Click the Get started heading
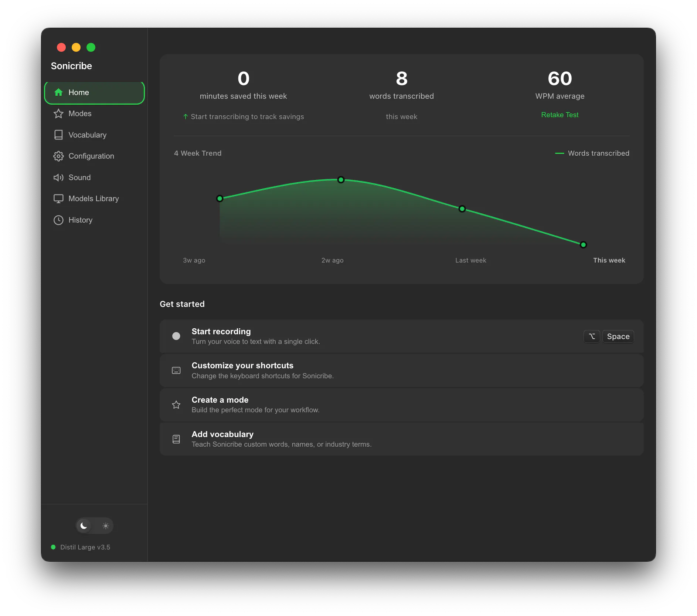The height and width of the screenshot is (616, 697). 182,304
